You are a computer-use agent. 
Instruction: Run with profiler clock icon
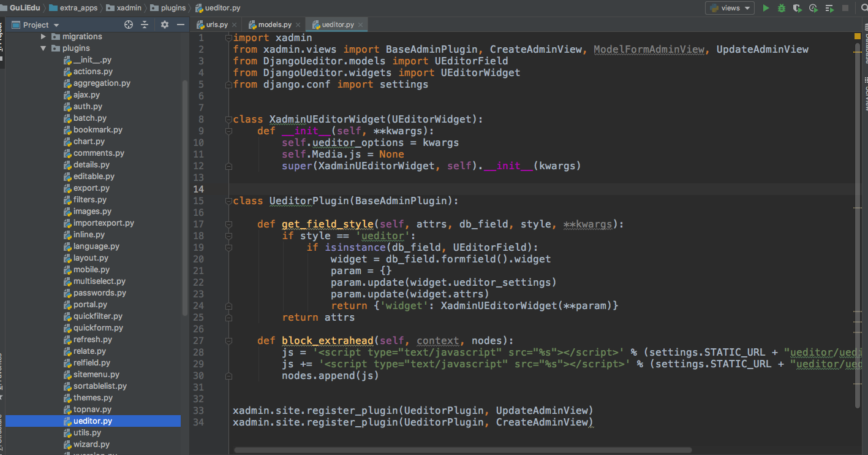[x=813, y=8]
